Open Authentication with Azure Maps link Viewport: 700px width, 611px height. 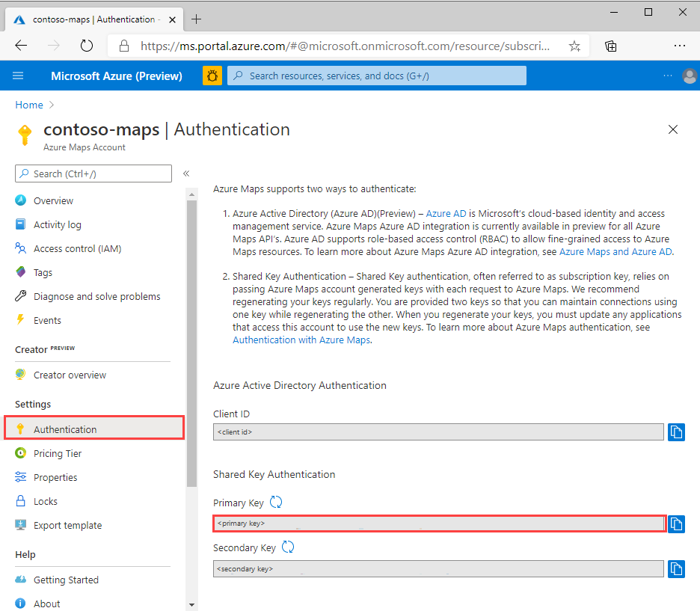[301, 340]
